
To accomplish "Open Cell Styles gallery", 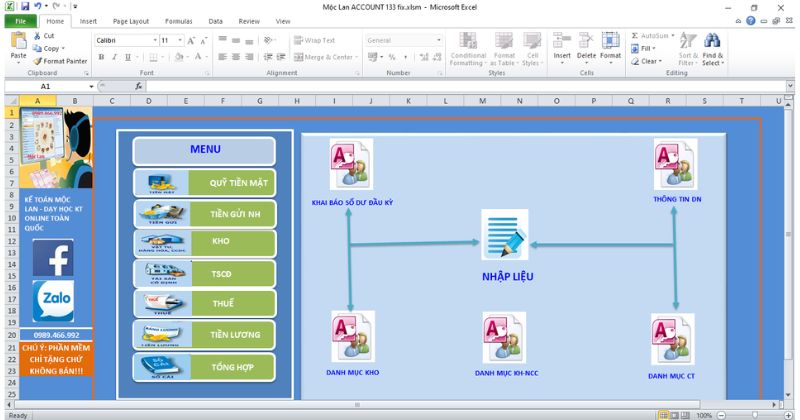I will coord(532,49).
